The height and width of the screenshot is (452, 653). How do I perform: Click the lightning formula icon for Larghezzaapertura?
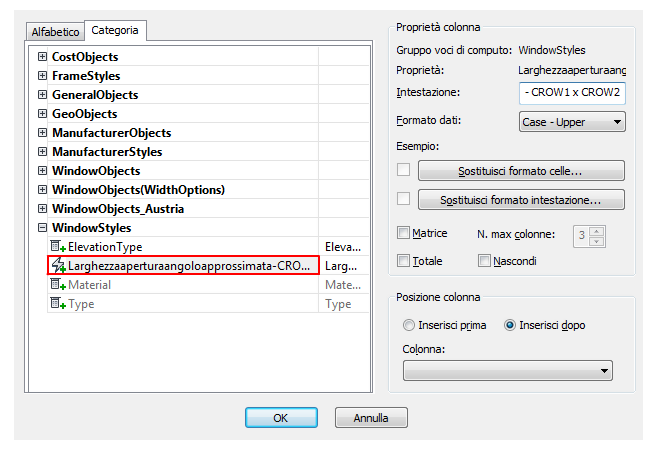click(x=58, y=265)
